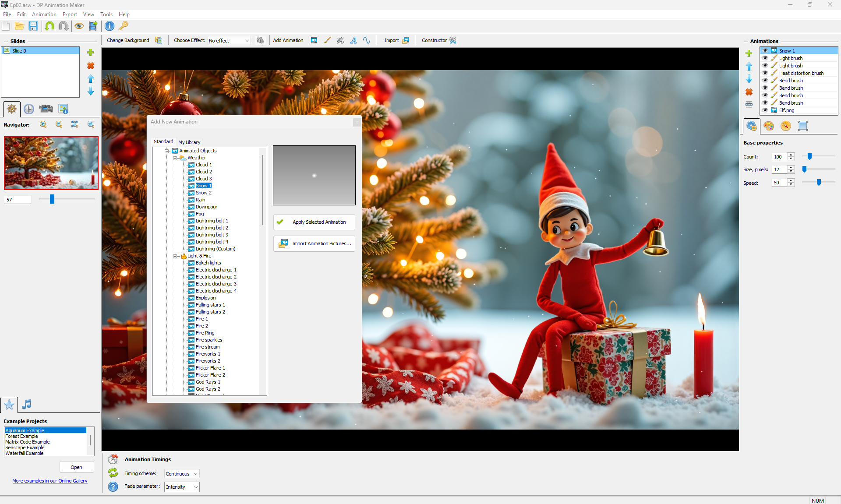This screenshot has height=504, width=841.
Task: Click the color palette properties icon
Action: click(768, 126)
